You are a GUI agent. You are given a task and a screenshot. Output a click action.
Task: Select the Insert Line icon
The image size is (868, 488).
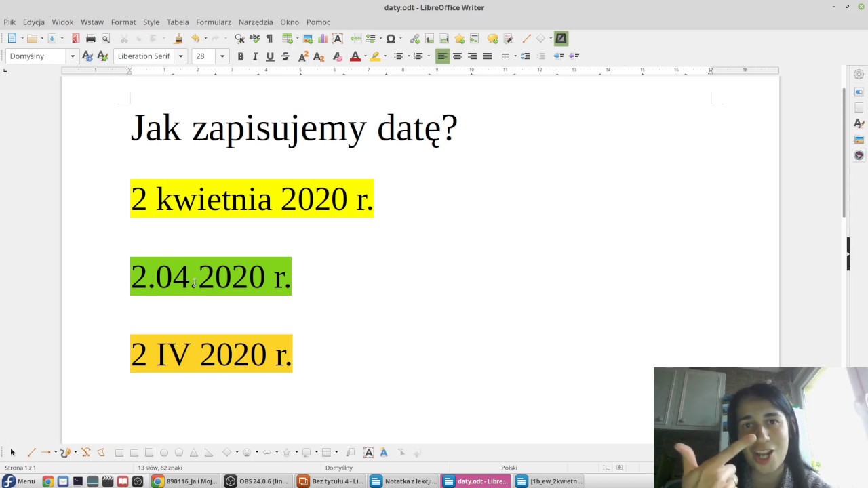pyautogui.click(x=526, y=39)
